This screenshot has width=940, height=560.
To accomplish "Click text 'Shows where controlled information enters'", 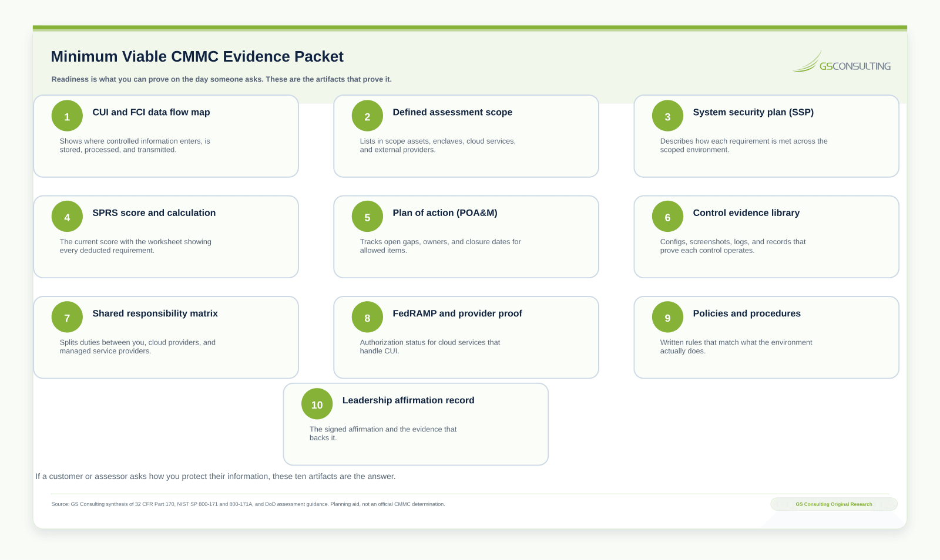I will tap(135, 146).
